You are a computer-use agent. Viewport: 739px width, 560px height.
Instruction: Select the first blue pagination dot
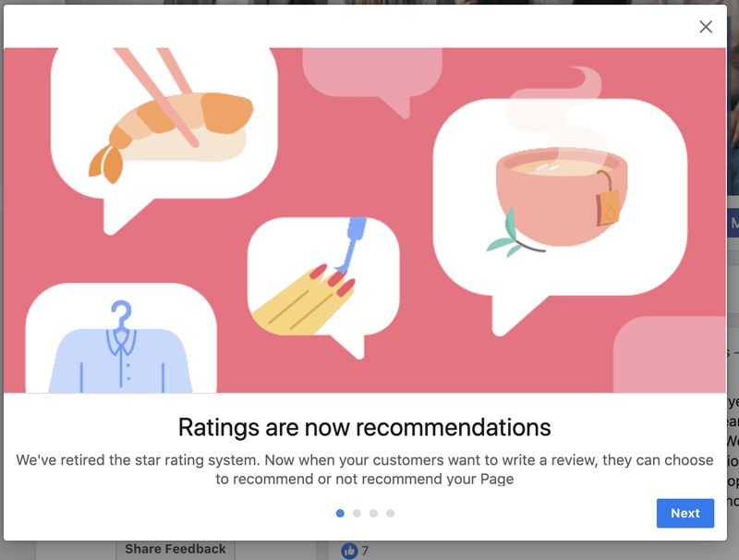(340, 513)
